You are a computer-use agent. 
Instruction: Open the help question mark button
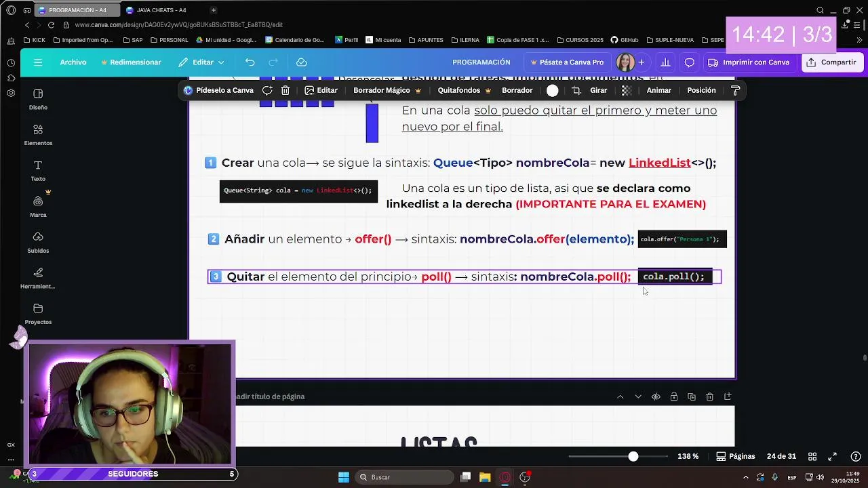click(x=856, y=456)
